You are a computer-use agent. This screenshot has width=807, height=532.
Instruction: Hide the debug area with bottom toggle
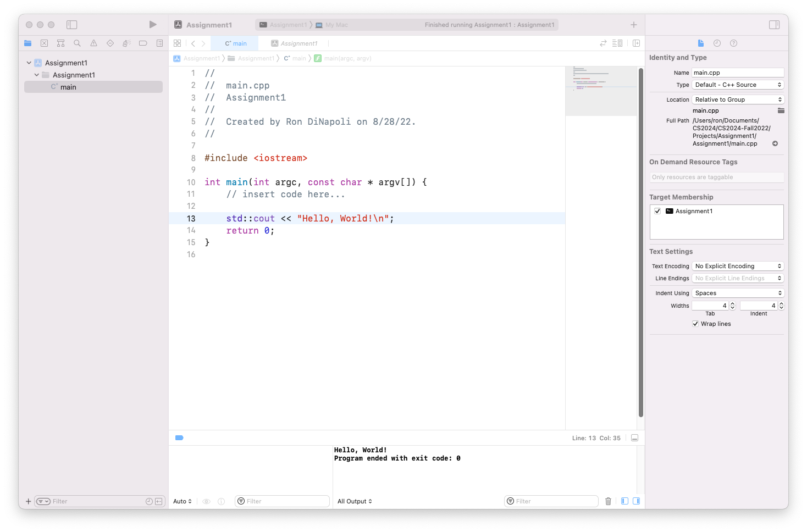[634, 438]
